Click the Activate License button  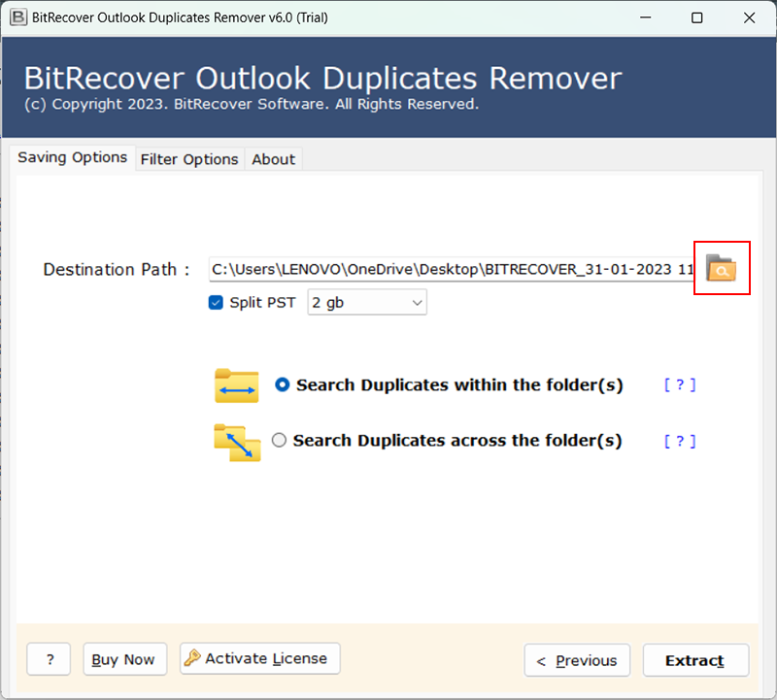coord(260,658)
